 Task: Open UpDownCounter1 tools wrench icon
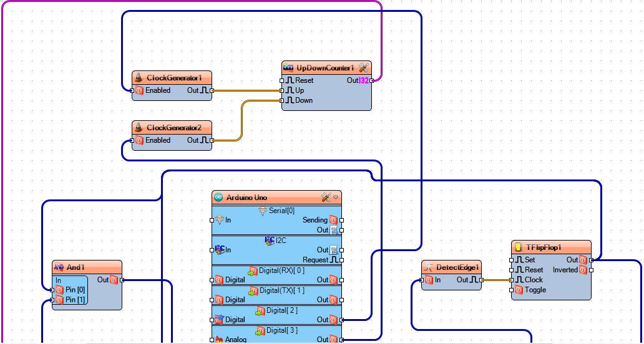tap(363, 67)
